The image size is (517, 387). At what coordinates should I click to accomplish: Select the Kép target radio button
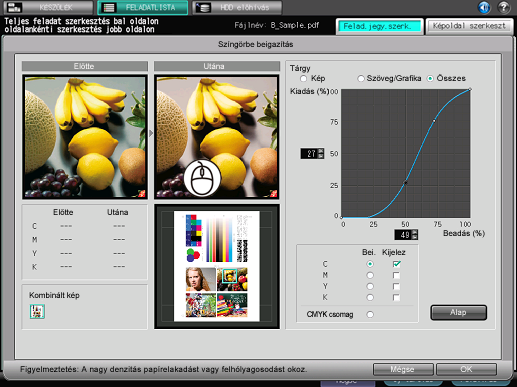tap(303, 79)
